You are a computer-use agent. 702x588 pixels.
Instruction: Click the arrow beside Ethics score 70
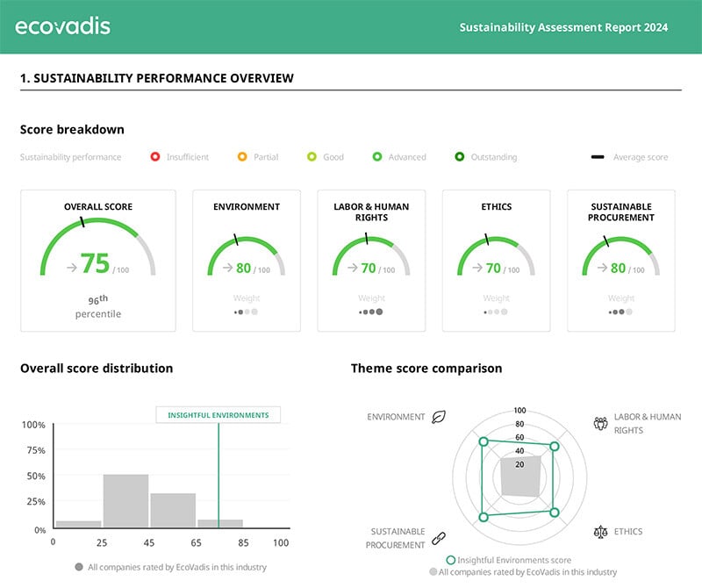[477, 268]
